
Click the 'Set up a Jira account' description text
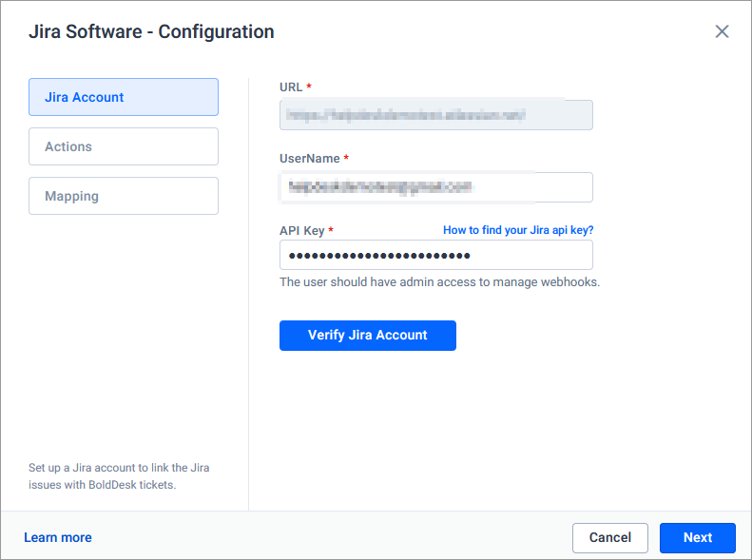[119, 476]
